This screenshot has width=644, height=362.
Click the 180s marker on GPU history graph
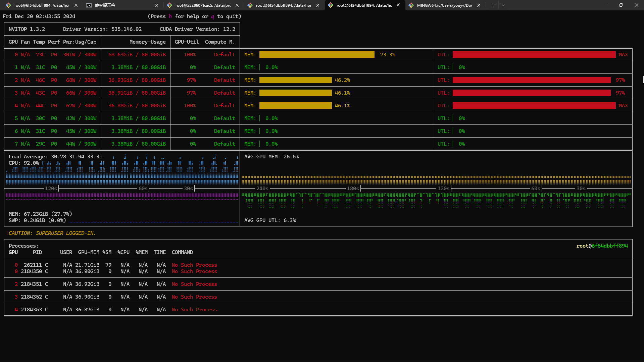coord(353,189)
